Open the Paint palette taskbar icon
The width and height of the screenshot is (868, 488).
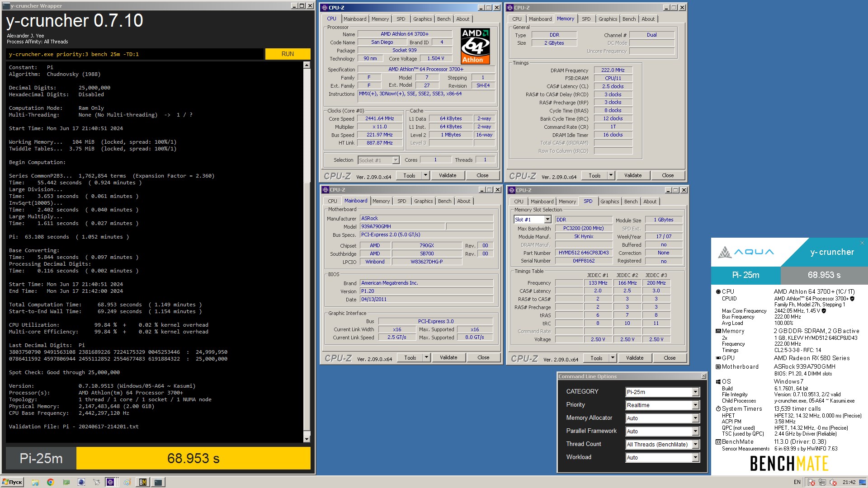(127, 482)
